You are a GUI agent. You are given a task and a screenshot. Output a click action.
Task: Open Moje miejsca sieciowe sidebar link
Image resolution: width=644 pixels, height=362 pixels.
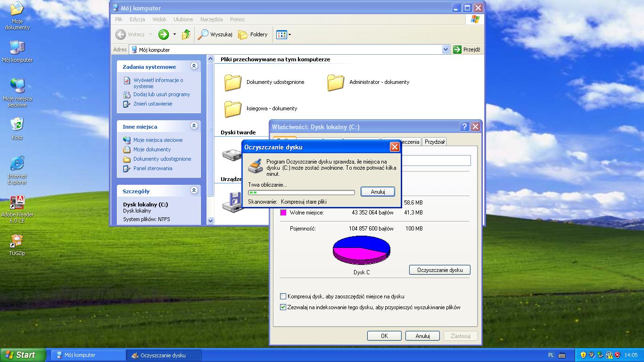click(x=158, y=140)
